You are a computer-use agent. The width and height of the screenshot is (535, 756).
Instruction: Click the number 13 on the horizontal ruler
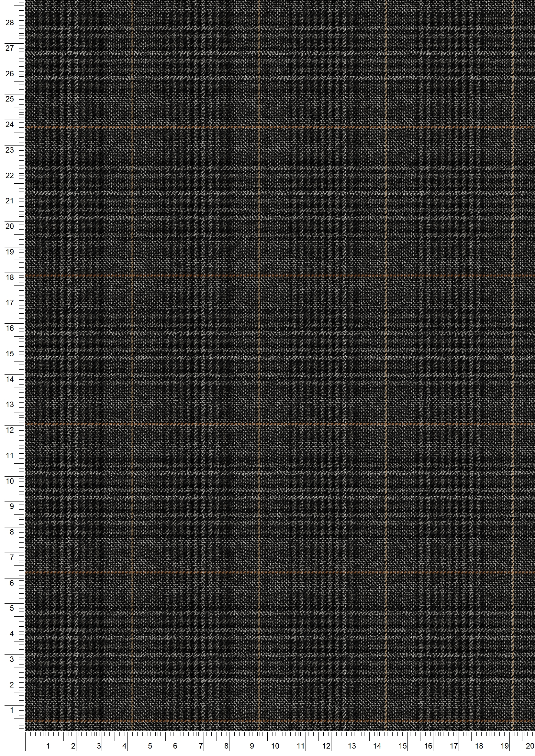[352, 746]
